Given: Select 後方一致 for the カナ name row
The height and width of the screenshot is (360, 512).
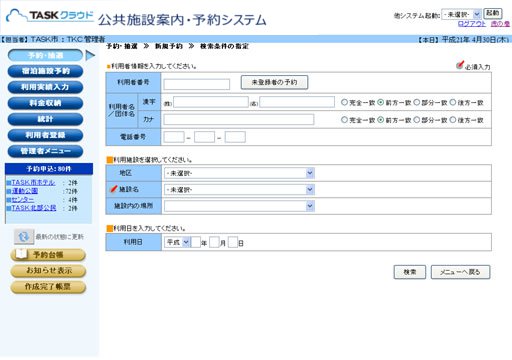Looking at the screenshot, I should pos(453,120).
